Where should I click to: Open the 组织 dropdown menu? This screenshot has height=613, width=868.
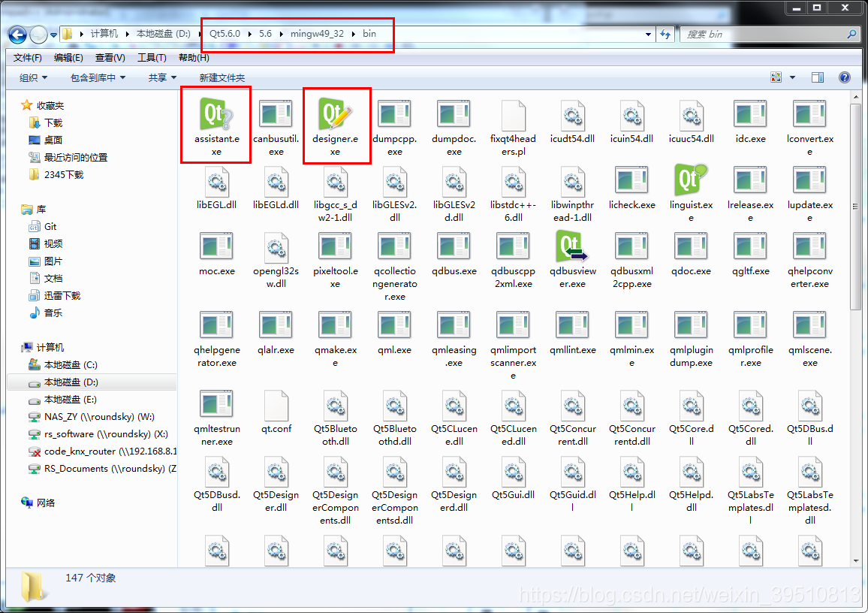(x=33, y=77)
